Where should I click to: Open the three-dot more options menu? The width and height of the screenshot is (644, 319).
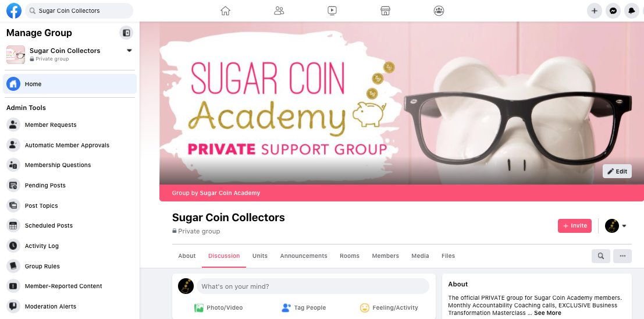tap(622, 256)
